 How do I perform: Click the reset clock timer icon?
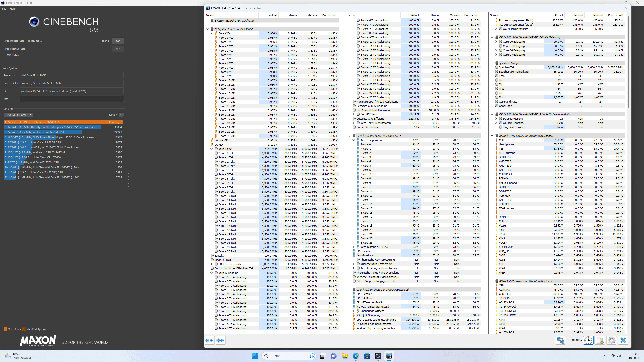(588, 340)
